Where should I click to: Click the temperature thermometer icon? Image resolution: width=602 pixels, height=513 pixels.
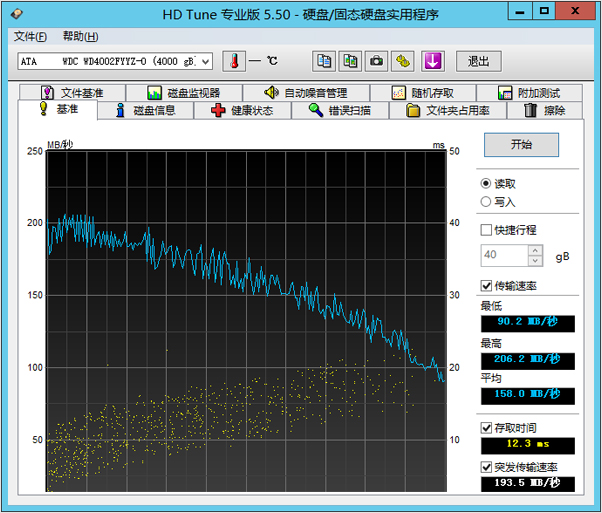(234, 61)
